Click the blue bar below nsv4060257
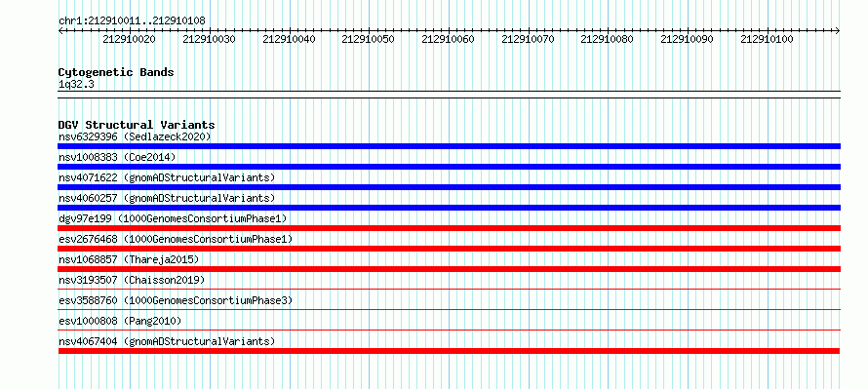This screenshot has width=868, height=389. [x=449, y=208]
